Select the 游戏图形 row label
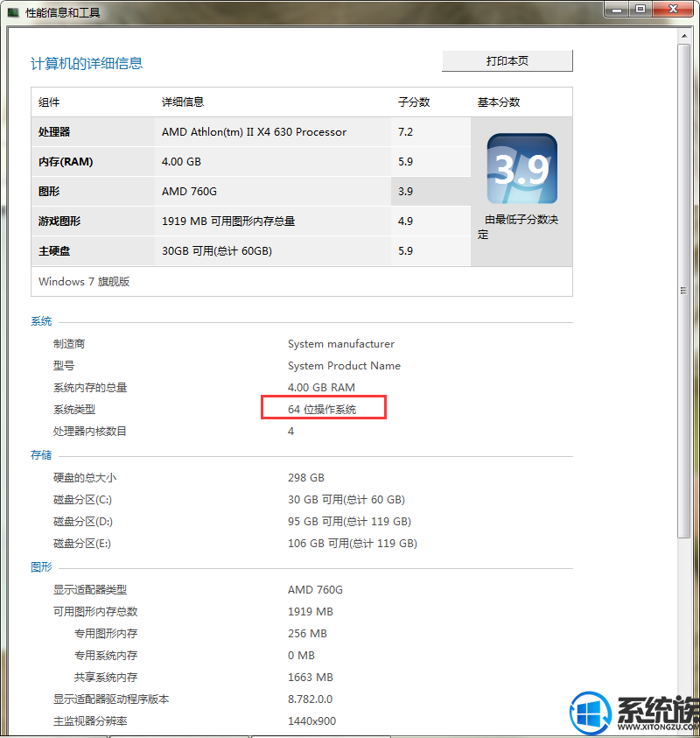The height and width of the screenshot is (738, 700). tap(59, 221)
